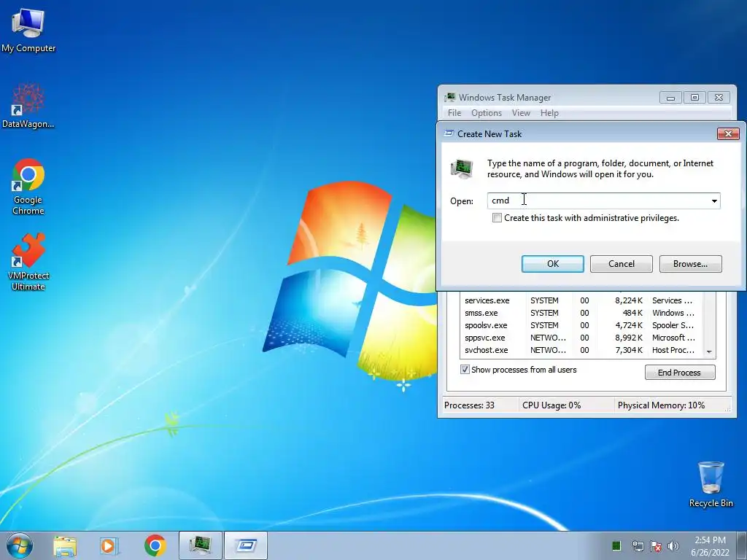Click the Cancel button in Create New Task

coord(622,264)
